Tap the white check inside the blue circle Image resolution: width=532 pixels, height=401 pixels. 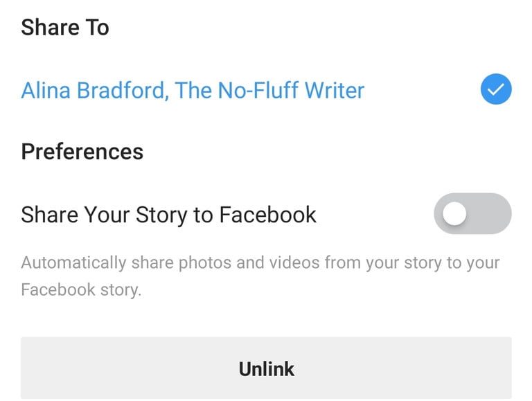(x=495, y=89)
